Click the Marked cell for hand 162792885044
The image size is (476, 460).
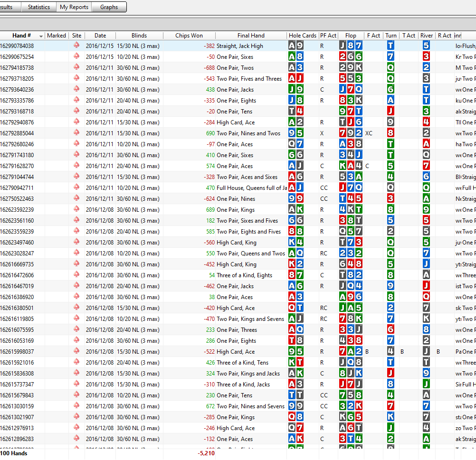tap(57, 133)
